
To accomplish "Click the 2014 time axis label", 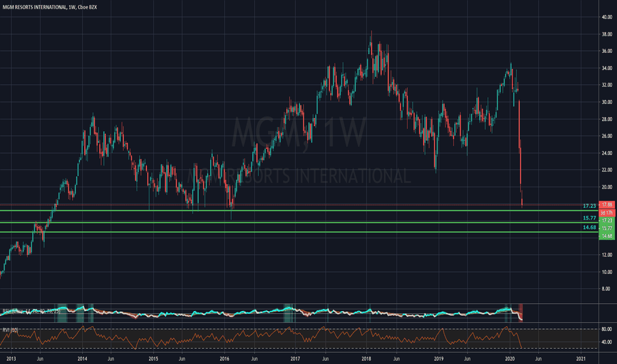I will point(82,359).
